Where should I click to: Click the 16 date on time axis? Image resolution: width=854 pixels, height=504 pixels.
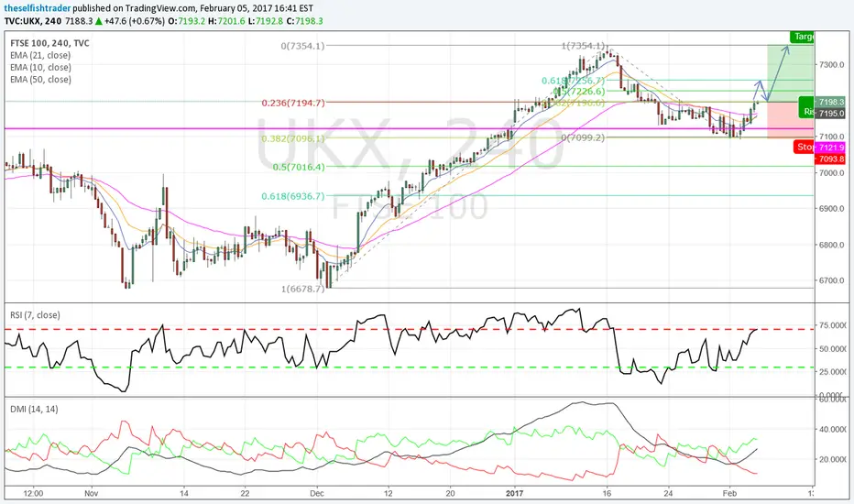[x=607, y=494]
